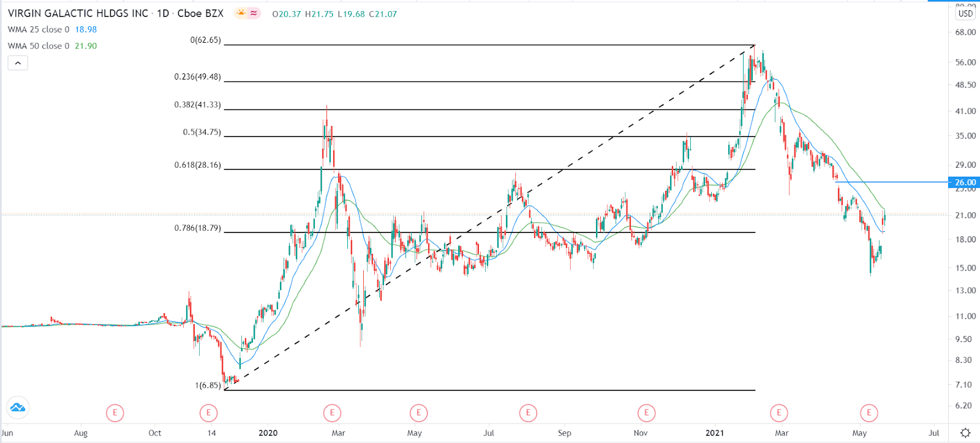Click the 13.00 price axis label
The width and height of the screenshot is (980, 443).
pyautogui.click(x=965, y=291)
